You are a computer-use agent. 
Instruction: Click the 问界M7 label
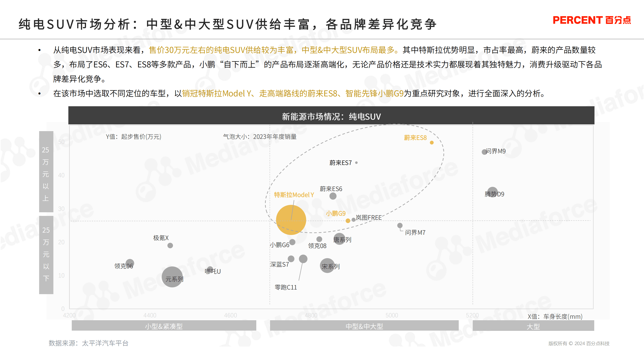coord(415,233)
